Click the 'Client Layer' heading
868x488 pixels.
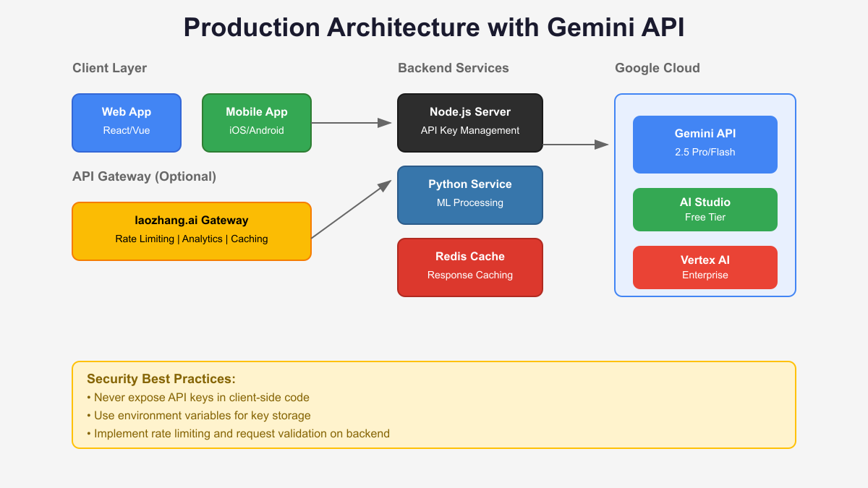tap(109, 68)
